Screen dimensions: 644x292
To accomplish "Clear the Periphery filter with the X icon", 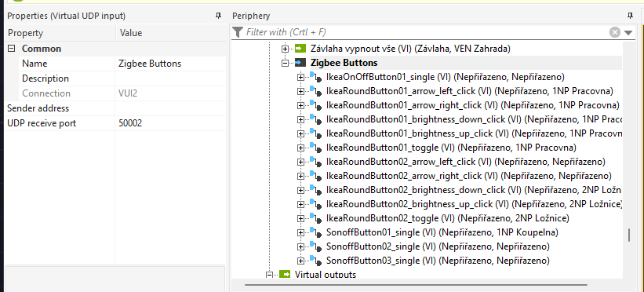I will pos(615,32).
